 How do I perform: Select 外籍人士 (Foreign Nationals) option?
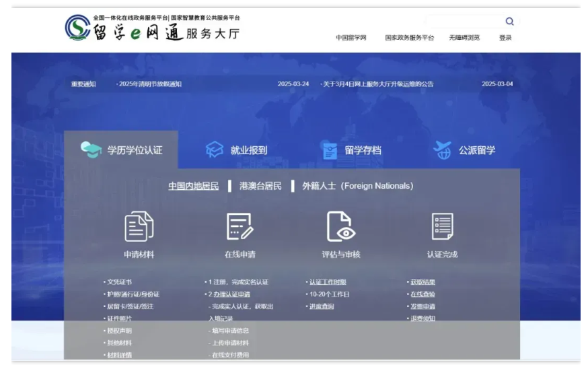[357, 186]
